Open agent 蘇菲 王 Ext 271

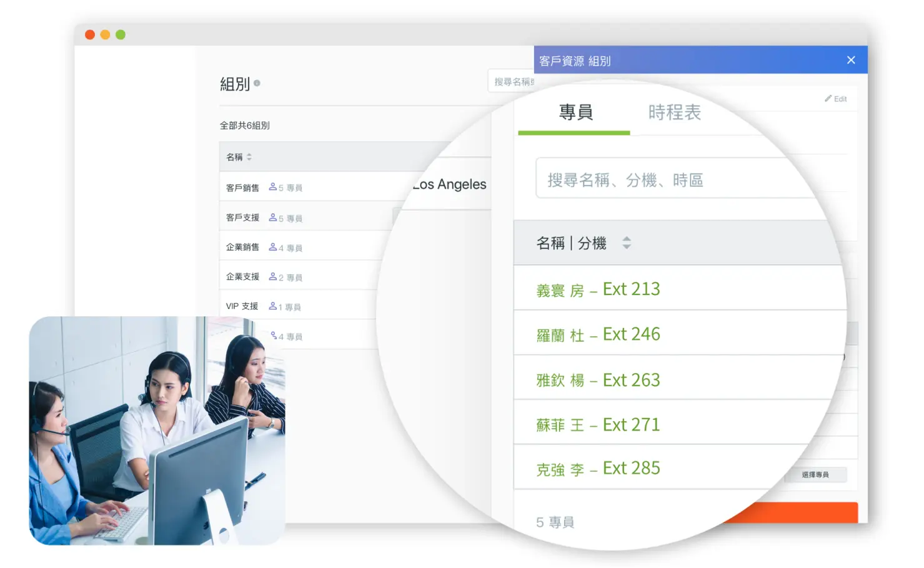tap(598, 425)
